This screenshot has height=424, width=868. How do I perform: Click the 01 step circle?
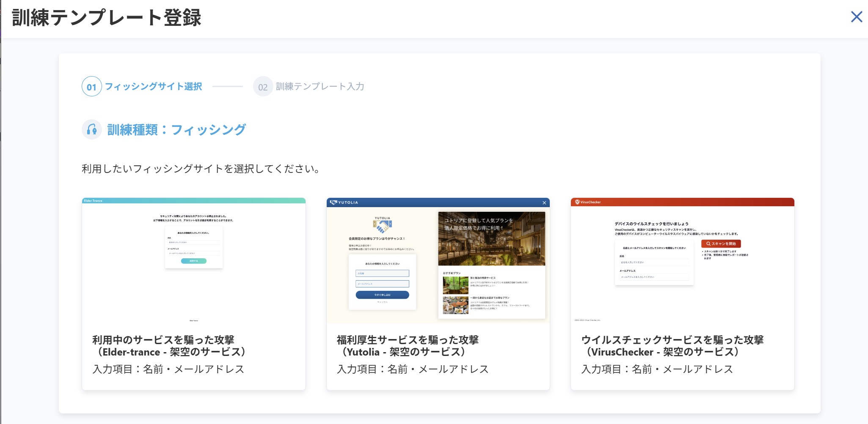tap(92, 87)
